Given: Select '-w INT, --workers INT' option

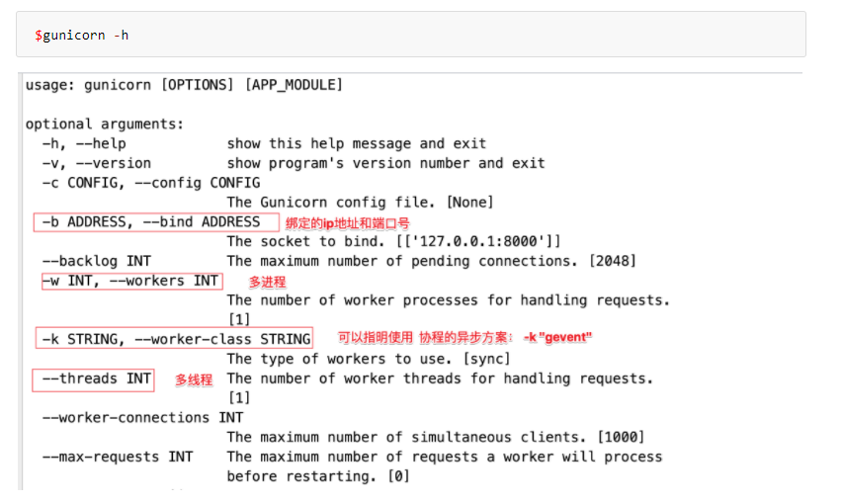Looking at the screenshot, I should coord(130,281).
